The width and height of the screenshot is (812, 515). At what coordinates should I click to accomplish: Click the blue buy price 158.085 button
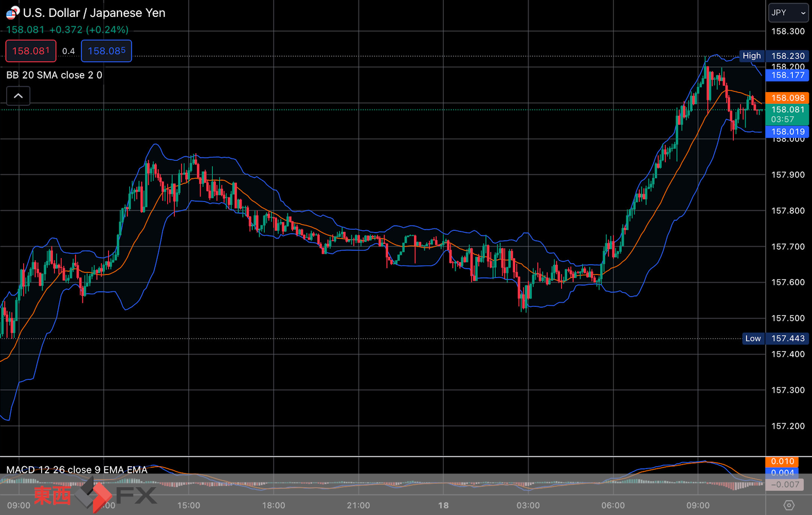coord(106,51)
